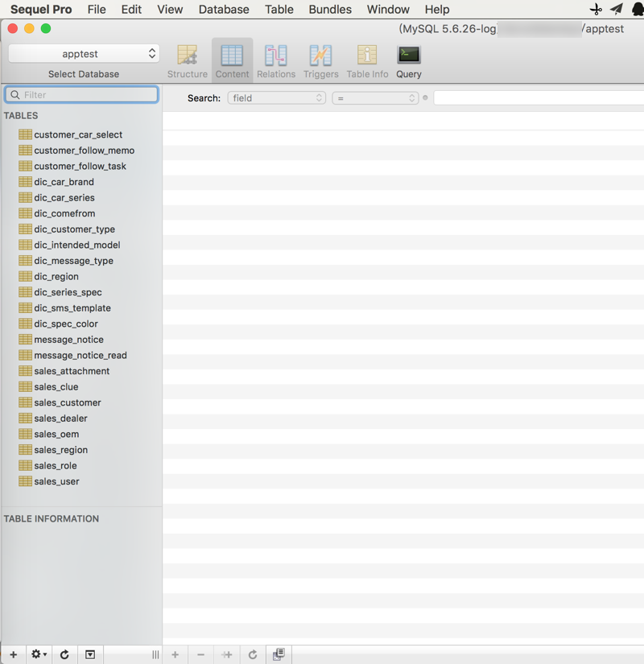Open the Query terminal icon

coord(409,55)
